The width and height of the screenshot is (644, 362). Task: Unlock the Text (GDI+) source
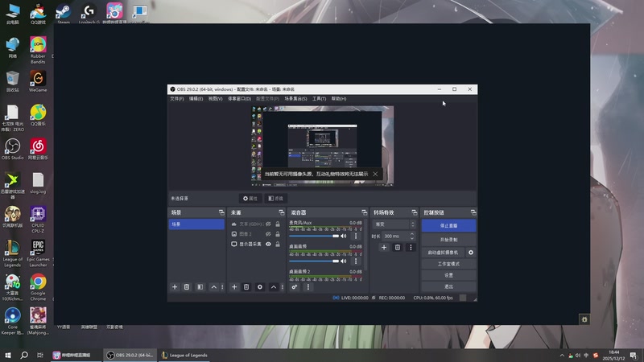[278, 224]
